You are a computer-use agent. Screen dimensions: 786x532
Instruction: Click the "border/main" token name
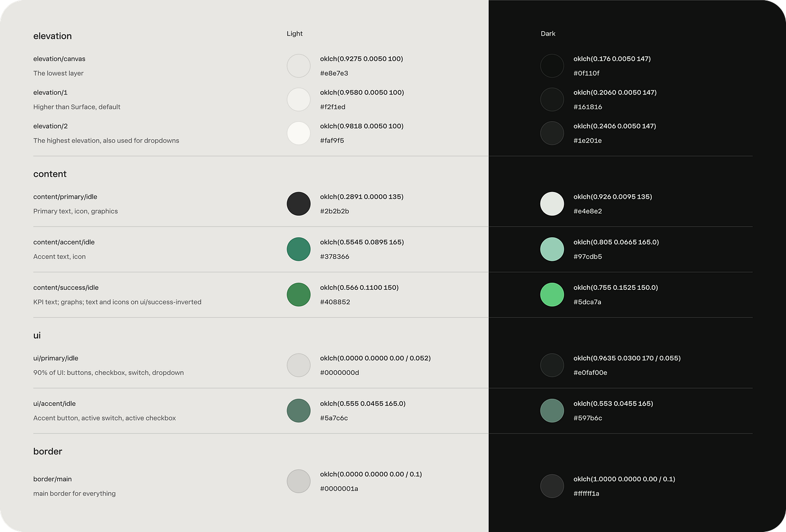(52, 479)
